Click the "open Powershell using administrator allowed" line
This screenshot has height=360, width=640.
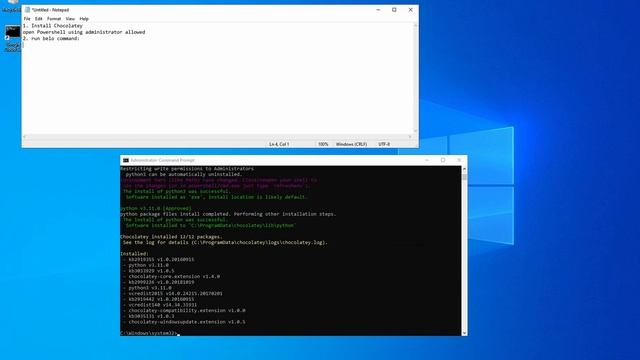point(84,32)
